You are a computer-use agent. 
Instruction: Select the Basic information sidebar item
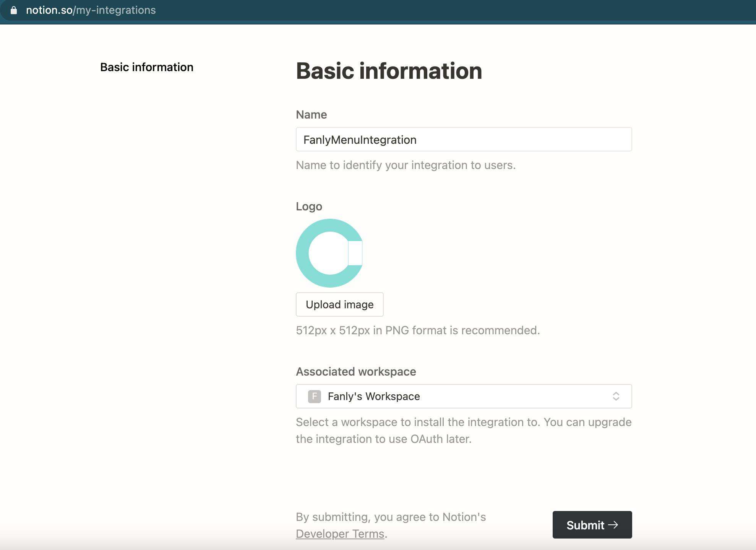[x=147, y=67]
